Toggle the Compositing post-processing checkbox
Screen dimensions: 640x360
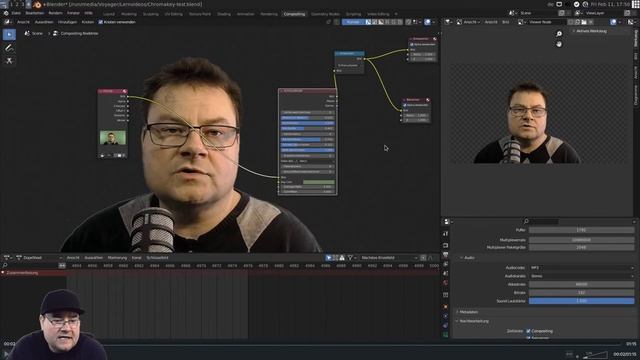(x=528, y=331)
